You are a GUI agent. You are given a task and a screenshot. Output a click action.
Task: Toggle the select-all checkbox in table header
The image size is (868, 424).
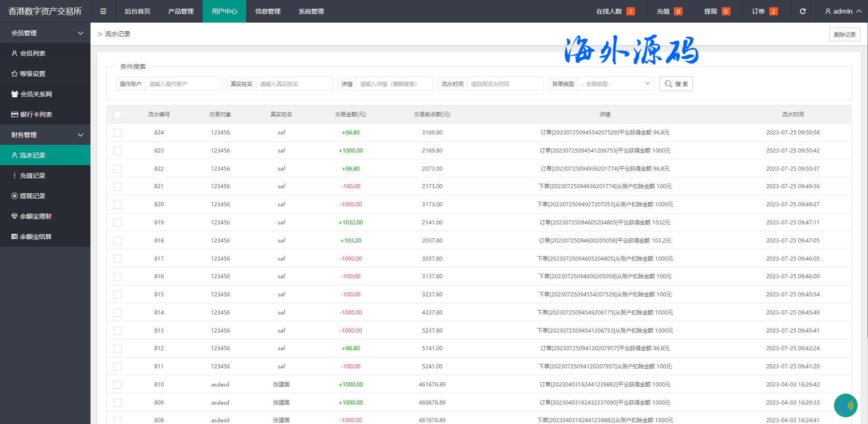tap(118, 115)
